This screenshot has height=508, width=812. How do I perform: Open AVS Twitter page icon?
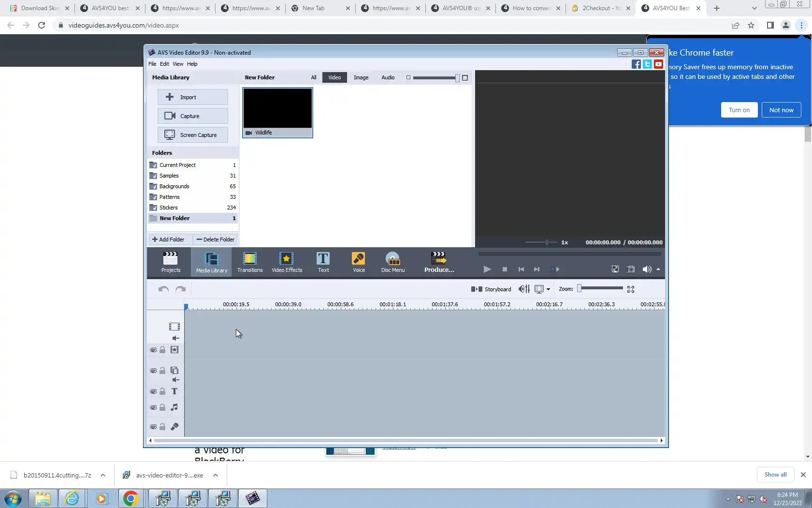pyautogui.click(x=647, y=64)
